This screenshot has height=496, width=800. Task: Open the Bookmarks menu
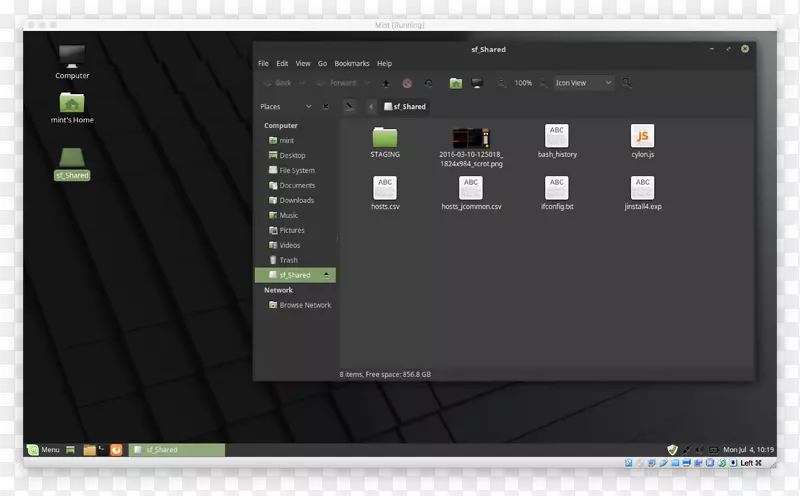pyautogui.click(x=352, y=63)
